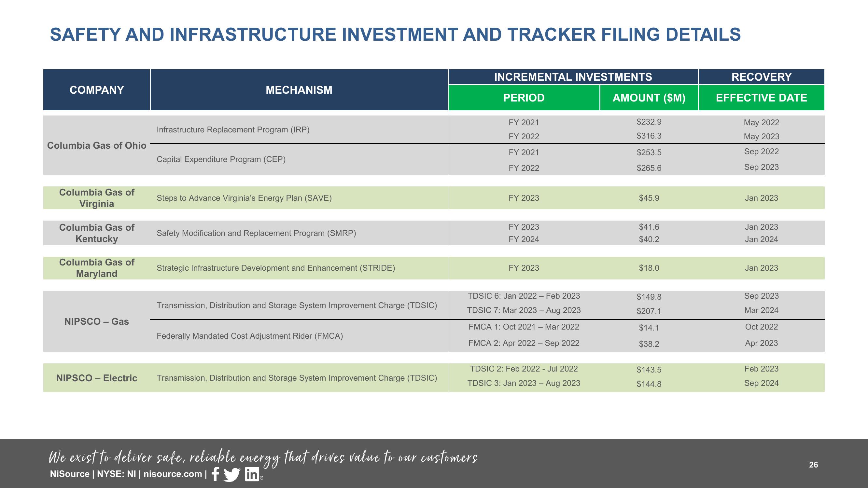Image resolution: width=868 pixels, height=488 pixels.
Task: Click the $38.2 amount
Action: pyautogui.click(x=649, y=344)
